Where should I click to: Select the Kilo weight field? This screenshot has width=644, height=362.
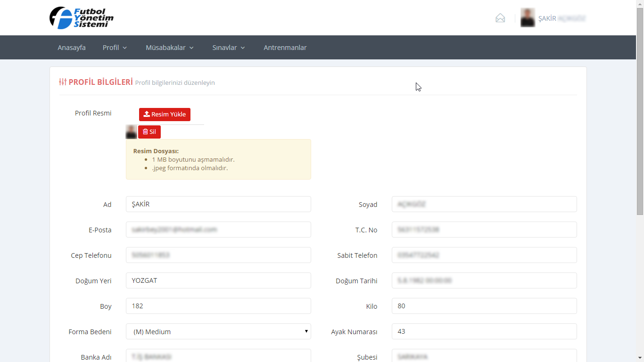(484, 306)
